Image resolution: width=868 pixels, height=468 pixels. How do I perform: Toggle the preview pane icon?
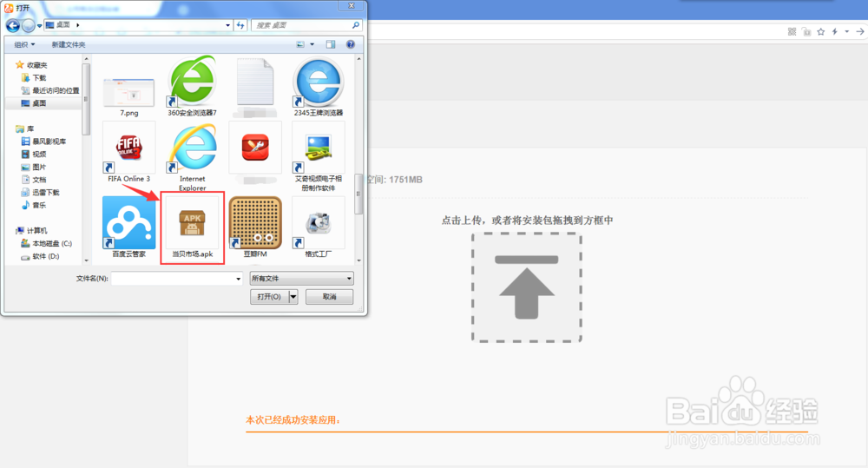[x=331, y=44]
